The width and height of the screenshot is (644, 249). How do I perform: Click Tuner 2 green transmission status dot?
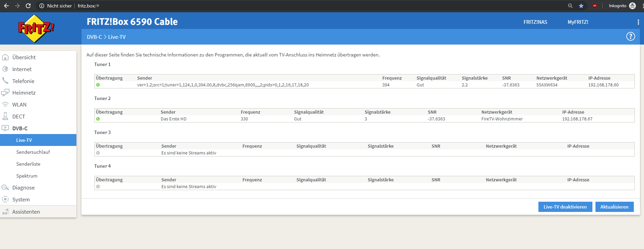[98, 119]
